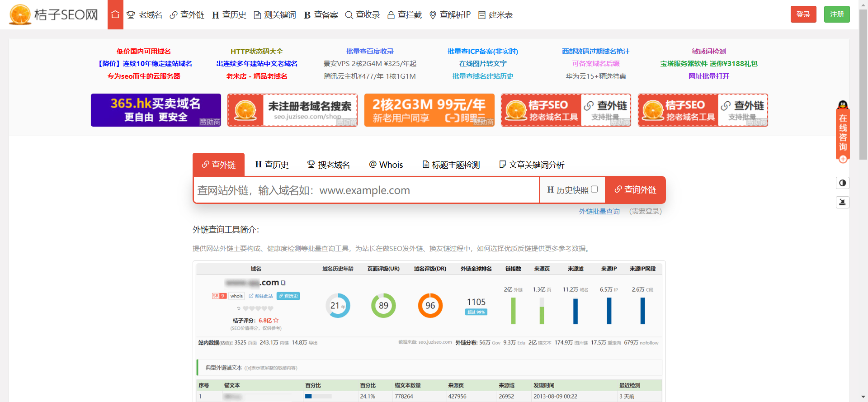Select the 查历史 search tab
This screenshot has height=402, width=868.
272,165
